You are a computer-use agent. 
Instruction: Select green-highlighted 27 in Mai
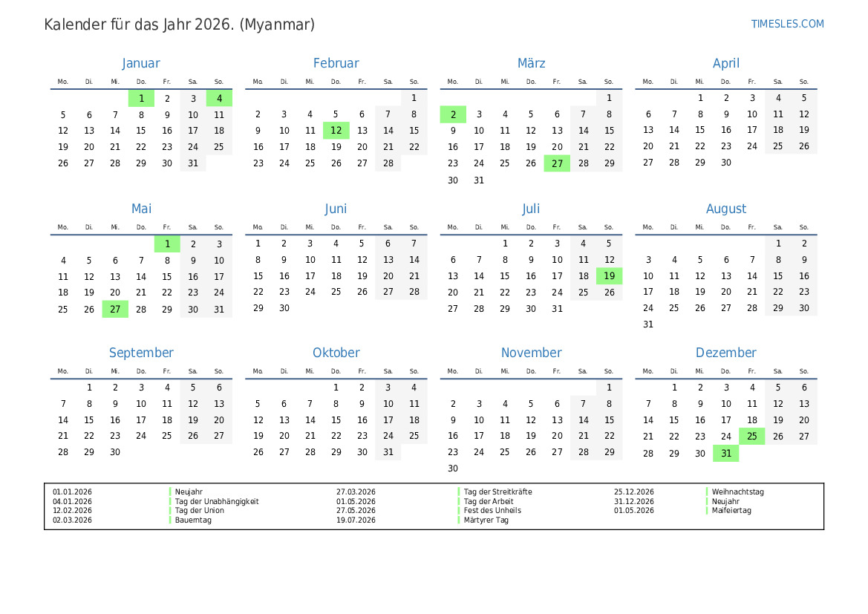115,309
